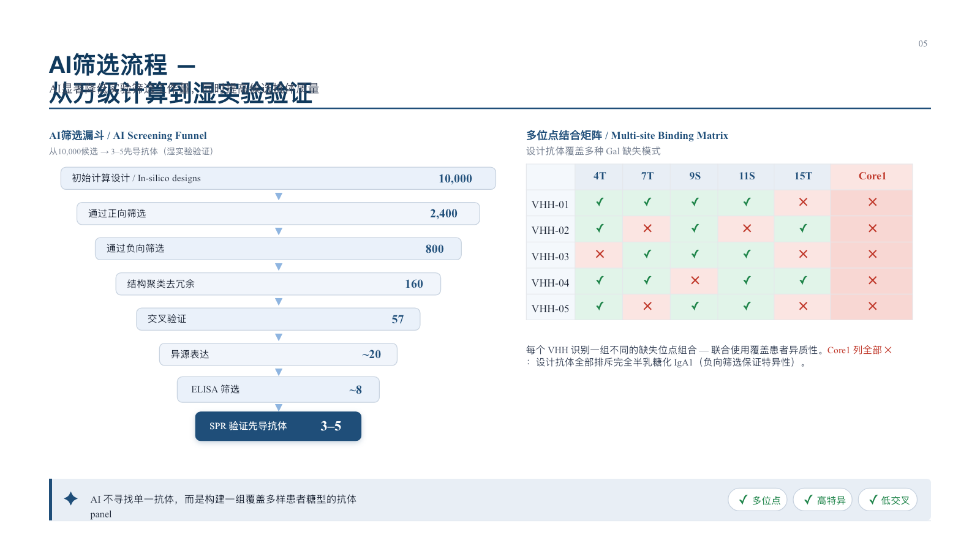Select the 9S column header
This screenshot has height=551, width=980.
pyautogui.click(x=695, y=176)
